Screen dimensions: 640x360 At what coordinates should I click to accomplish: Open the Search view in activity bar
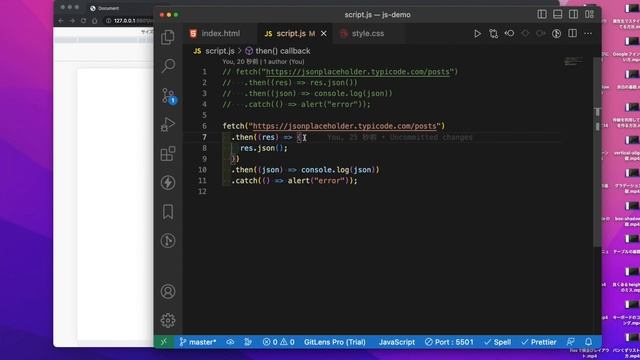[168, 65]
